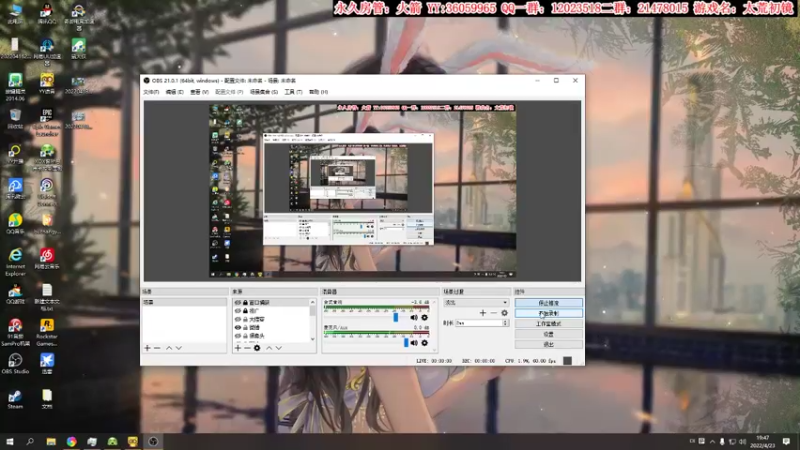Move scene up with the Scenes panel up arrow
This screenshot has width=800, height=450.
click(169, 348)
